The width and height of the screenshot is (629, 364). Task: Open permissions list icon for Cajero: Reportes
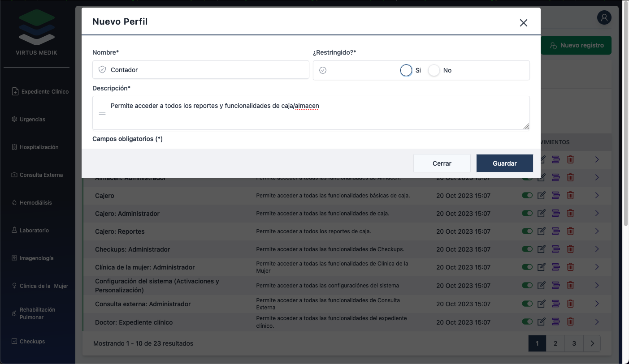[x=556, y=231]
